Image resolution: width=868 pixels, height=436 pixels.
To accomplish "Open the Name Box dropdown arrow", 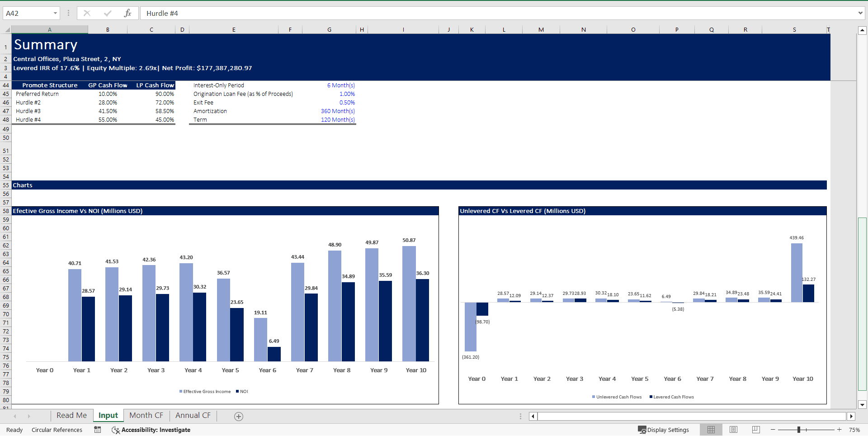I will point(56,13).
